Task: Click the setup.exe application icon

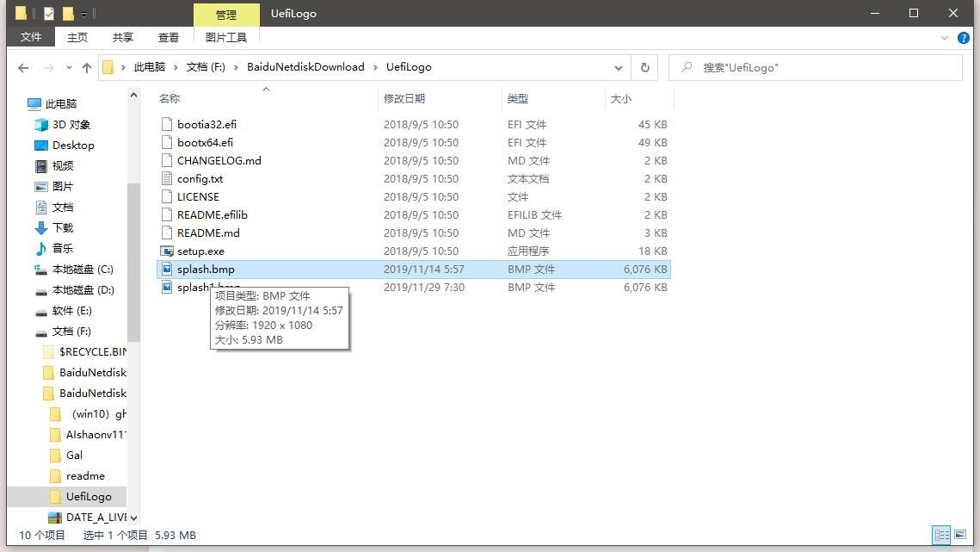Action: click(167, 251)
